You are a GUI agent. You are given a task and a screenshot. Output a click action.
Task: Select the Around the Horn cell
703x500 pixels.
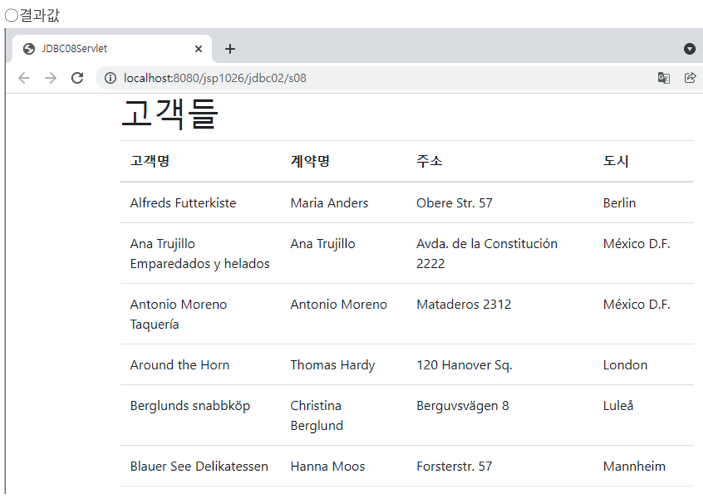pyautogui.click(x=179, y=365)
